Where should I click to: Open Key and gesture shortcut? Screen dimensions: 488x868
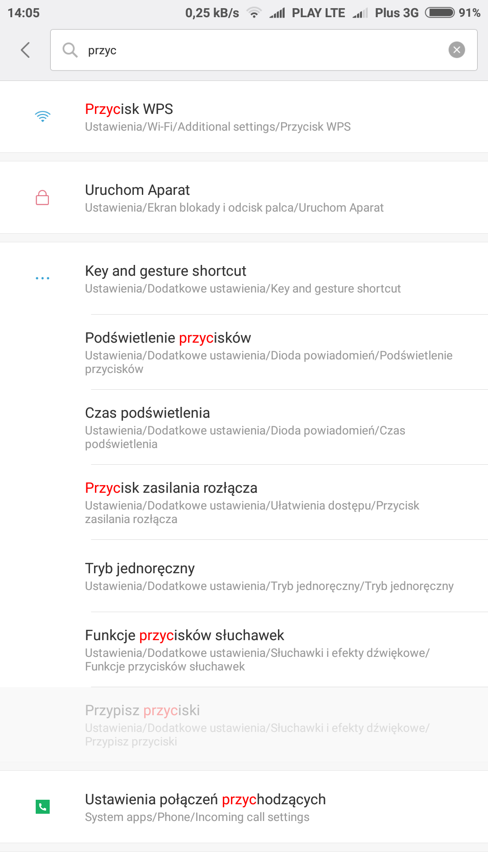click(x=244, y=278)
